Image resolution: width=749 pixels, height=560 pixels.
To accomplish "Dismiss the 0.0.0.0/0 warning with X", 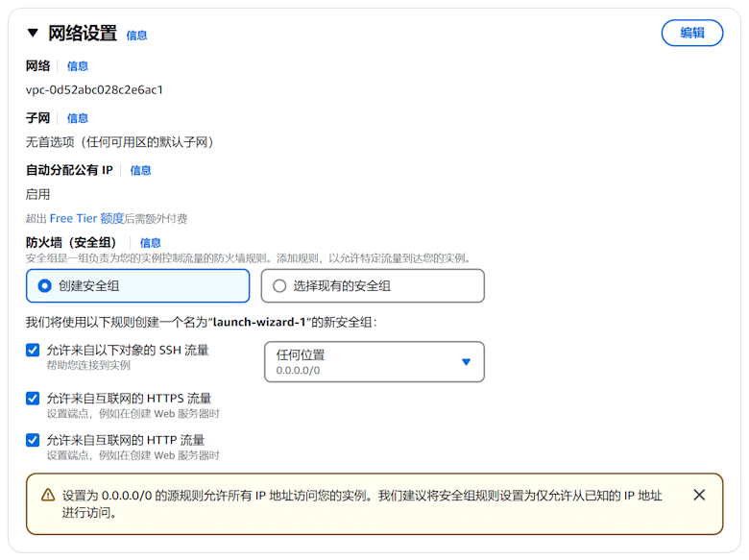I will point(699,495).
